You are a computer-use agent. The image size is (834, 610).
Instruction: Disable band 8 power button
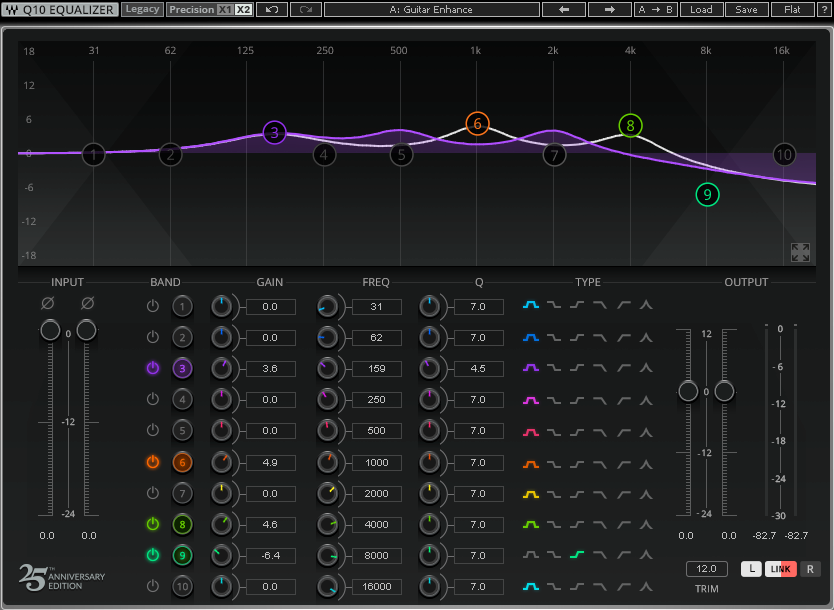153,524
